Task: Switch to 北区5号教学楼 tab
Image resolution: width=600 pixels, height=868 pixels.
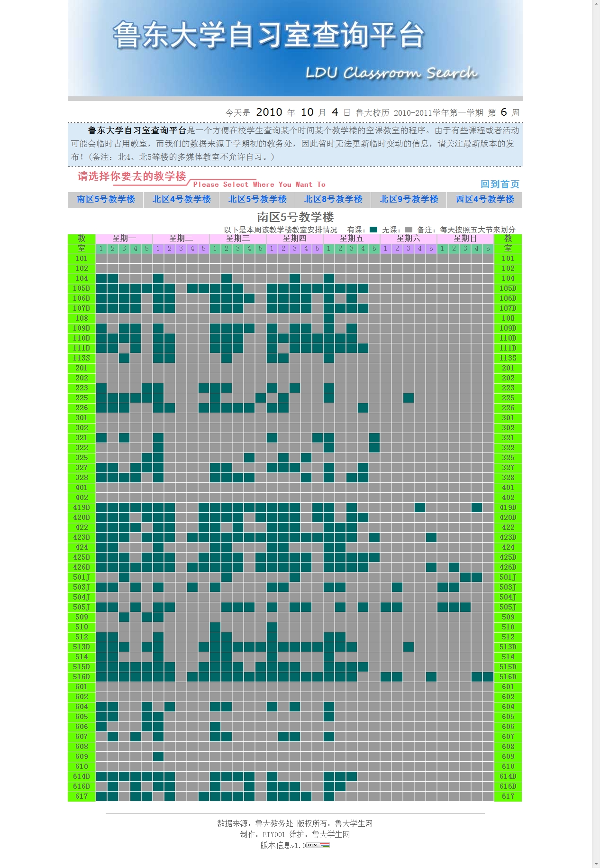Action: (257, 200)
